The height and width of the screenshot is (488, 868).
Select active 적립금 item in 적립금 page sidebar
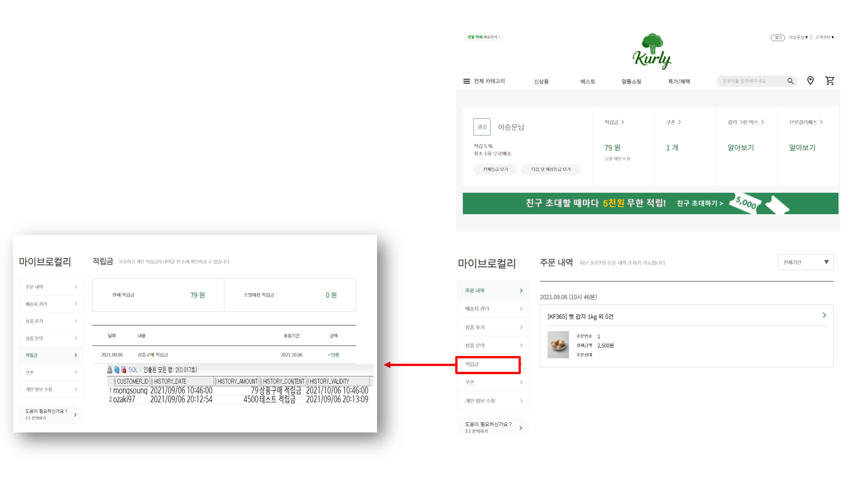51,355
